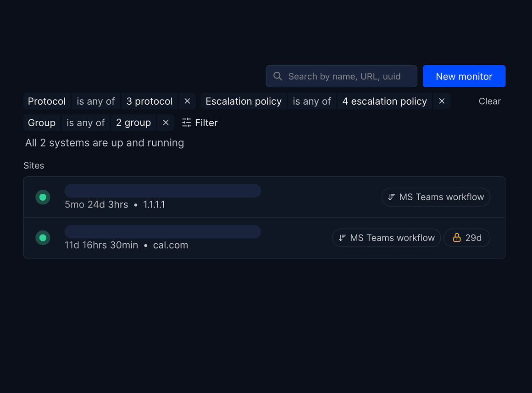Click the 29d SSL lock badge
The image size is (532, 393).
point(467,238)
